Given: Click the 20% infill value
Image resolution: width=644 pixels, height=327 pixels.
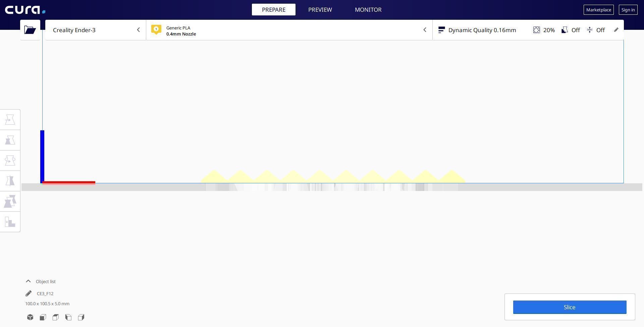Looking at the screenshot, I should pos(549,30).
